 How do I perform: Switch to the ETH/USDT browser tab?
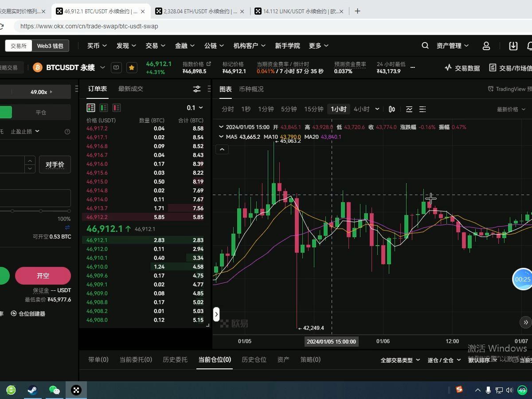click(200, 11)
